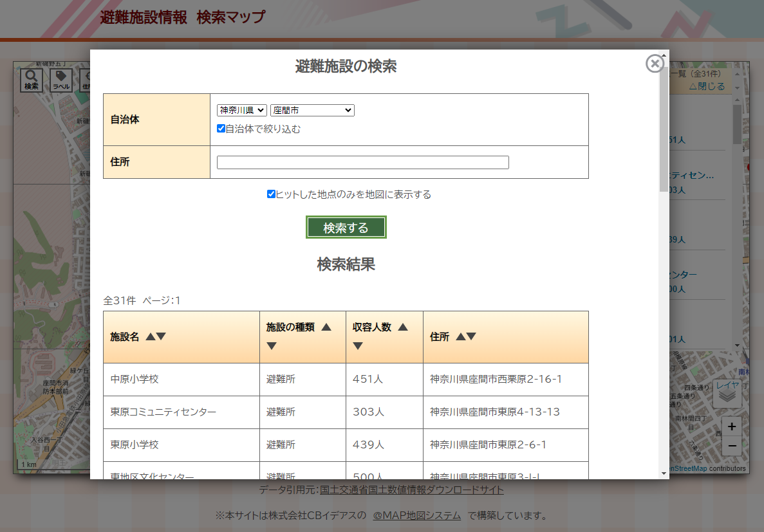This screenshot has width=764, height=532.
Task: Open the @MAP地図システム link
Action: click(x=416, y=515)
